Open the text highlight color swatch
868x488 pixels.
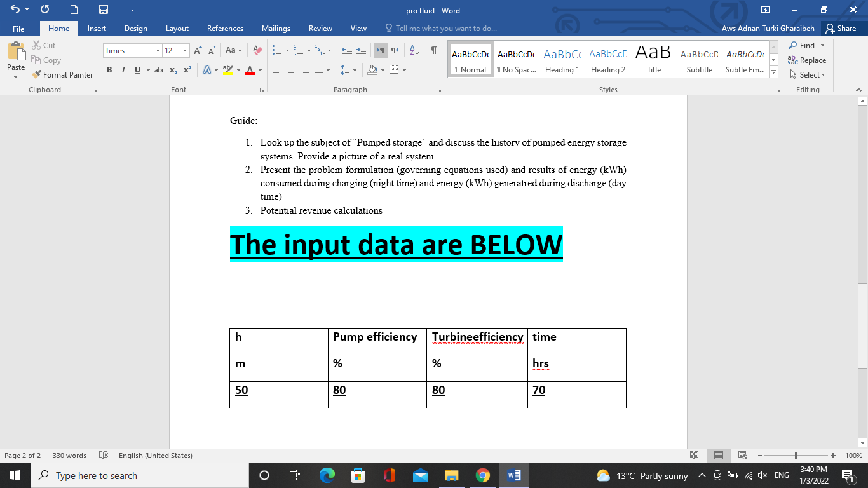tap(227, 70)
